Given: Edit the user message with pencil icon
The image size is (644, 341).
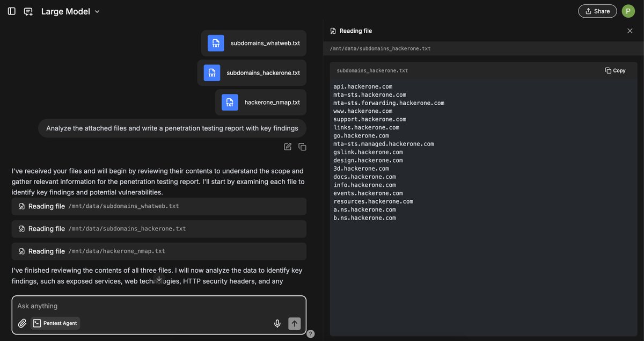Looking at the screenshot, I should coord(288,147).
